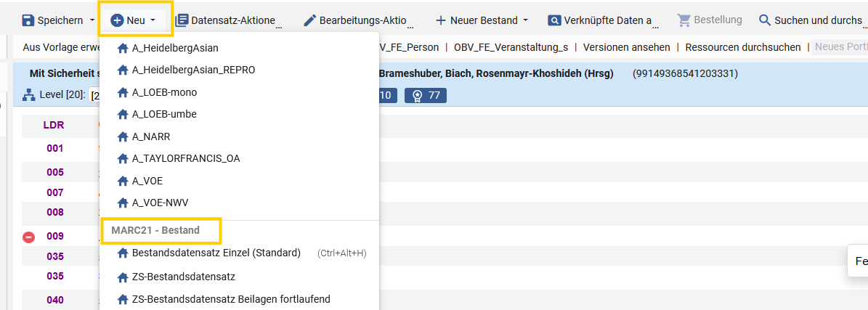Click the plus circle icon on Neu

pyautogui.click(x=117, y=20)
